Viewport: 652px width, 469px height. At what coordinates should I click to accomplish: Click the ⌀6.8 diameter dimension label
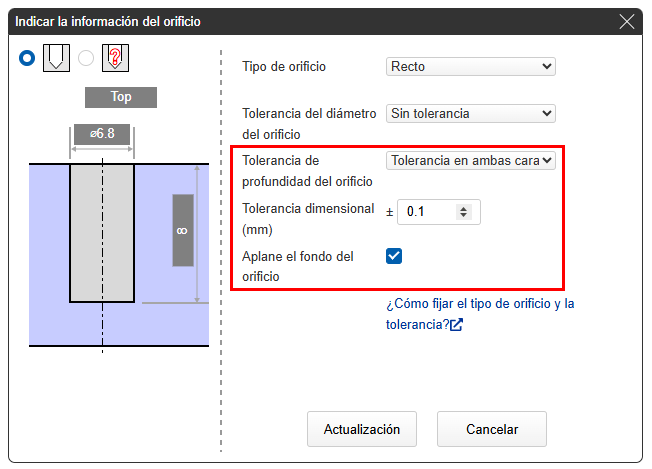tap(101, 133)
